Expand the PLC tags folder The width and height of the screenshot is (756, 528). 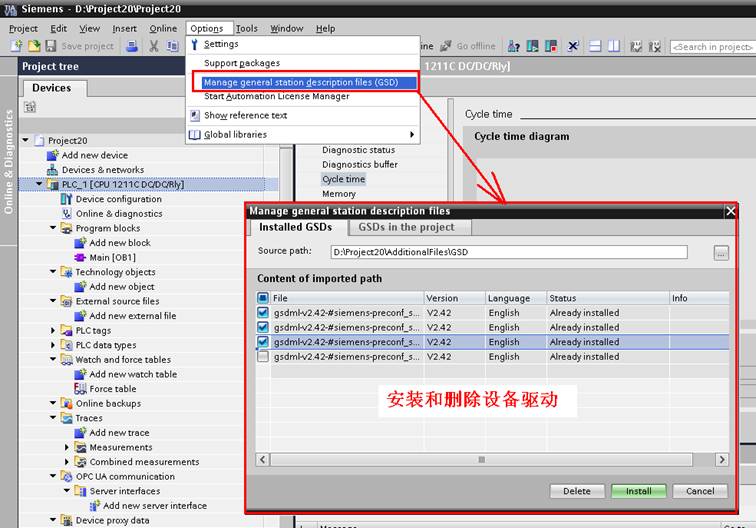[x=53, y=330]
